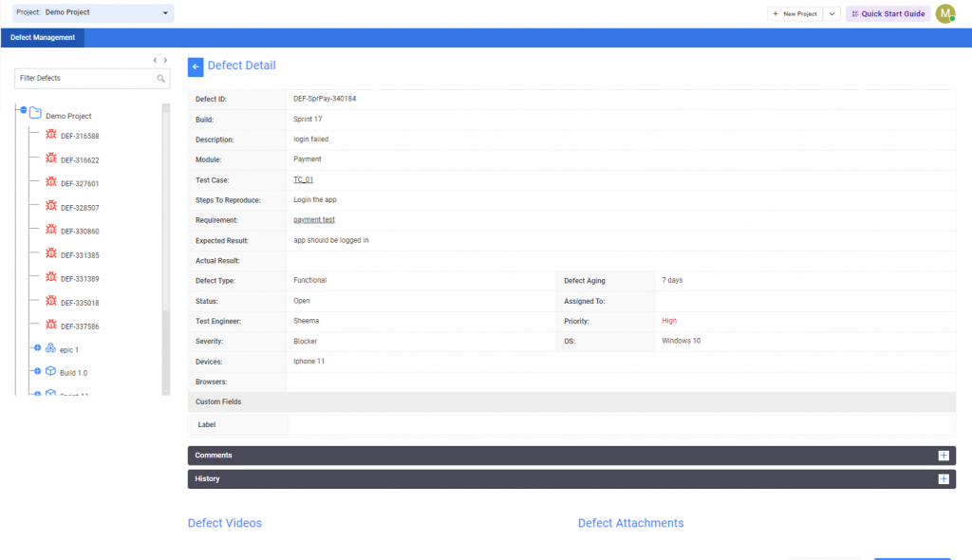Click the Description value login failed
Screen dimensions: 972x560
[x=310, y=139]
